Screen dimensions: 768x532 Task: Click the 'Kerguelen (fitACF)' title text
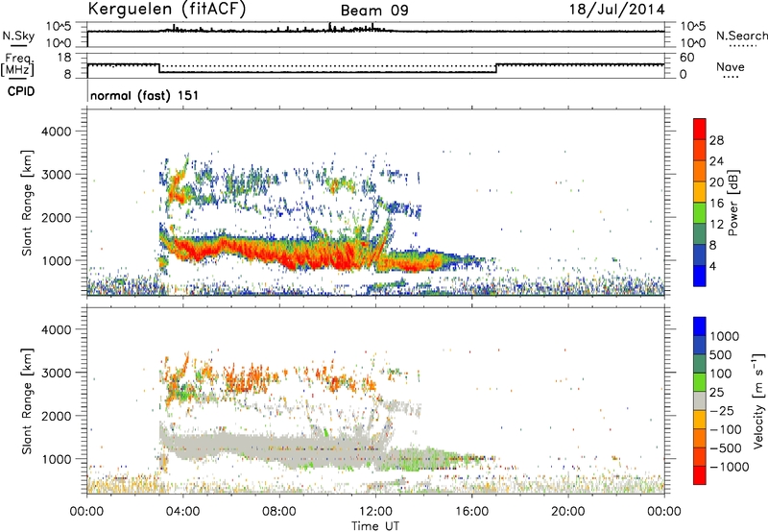[x=166, y=9]
